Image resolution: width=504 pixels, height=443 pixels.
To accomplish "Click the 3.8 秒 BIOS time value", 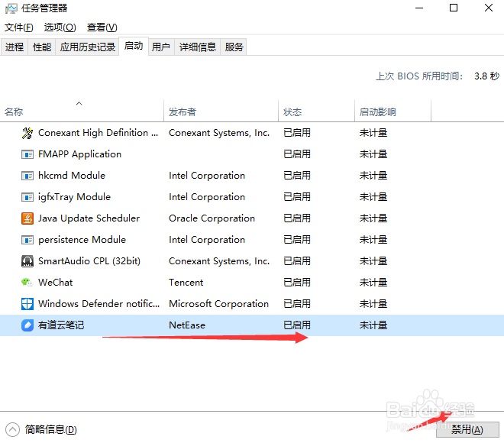I will 486,76.
